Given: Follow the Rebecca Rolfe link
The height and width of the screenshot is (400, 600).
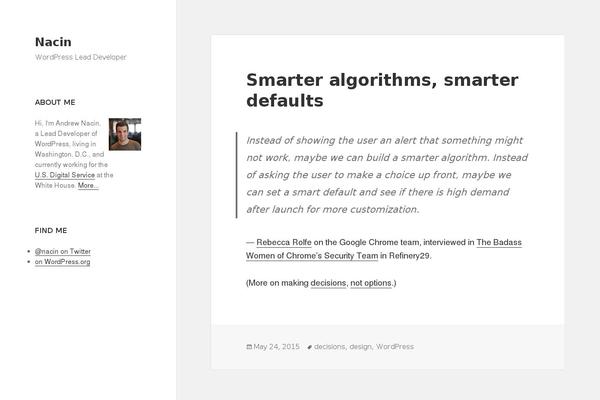Looking at the screenshot, I should 284,242.
